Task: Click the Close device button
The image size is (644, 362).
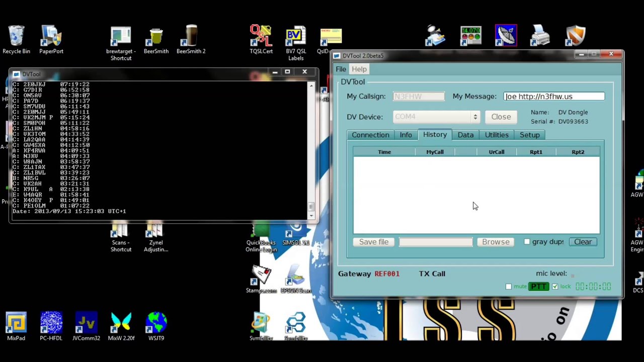Action: [x=501, y=117]
